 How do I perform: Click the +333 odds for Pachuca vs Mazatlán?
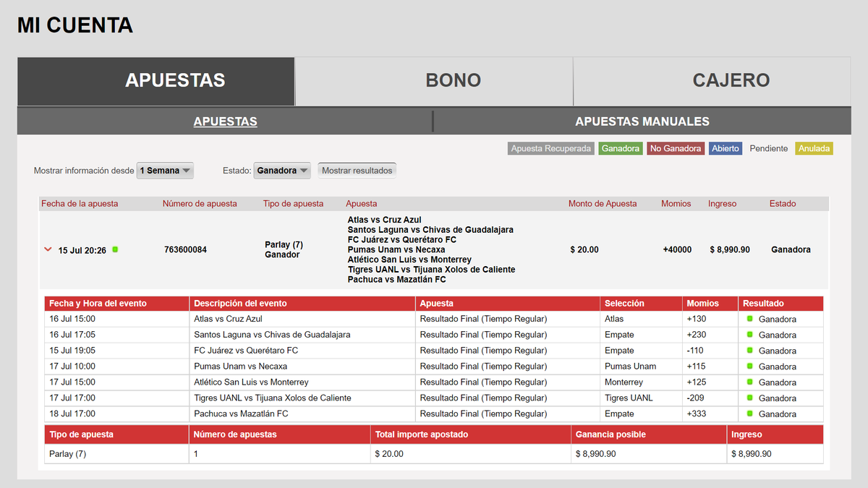tap(697, 414)
